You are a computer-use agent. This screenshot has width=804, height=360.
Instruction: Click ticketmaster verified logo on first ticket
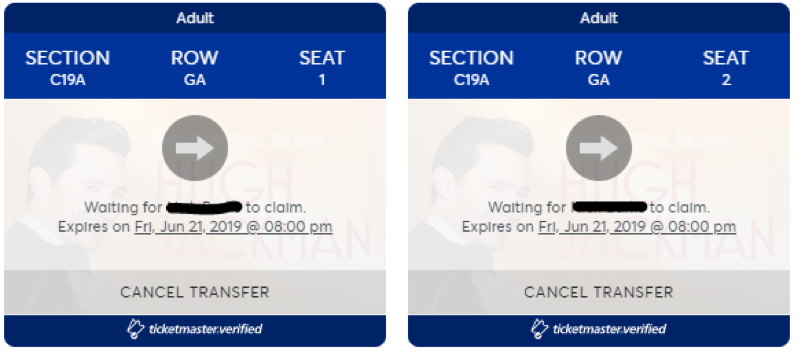[x=195, y=329]
